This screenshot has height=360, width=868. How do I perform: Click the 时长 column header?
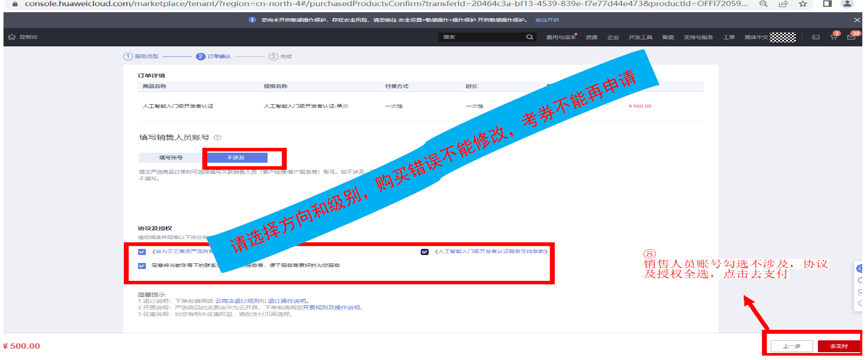472,86
